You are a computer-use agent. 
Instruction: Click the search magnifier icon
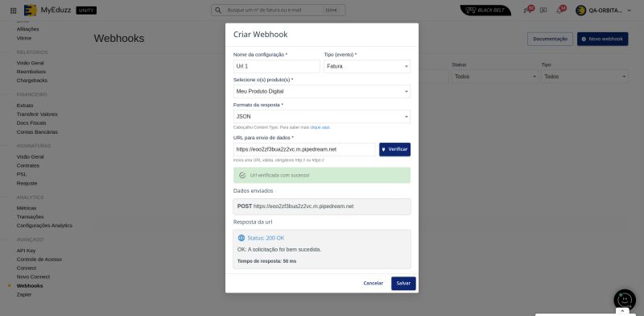pyautogui.click(x=218, y=10)
